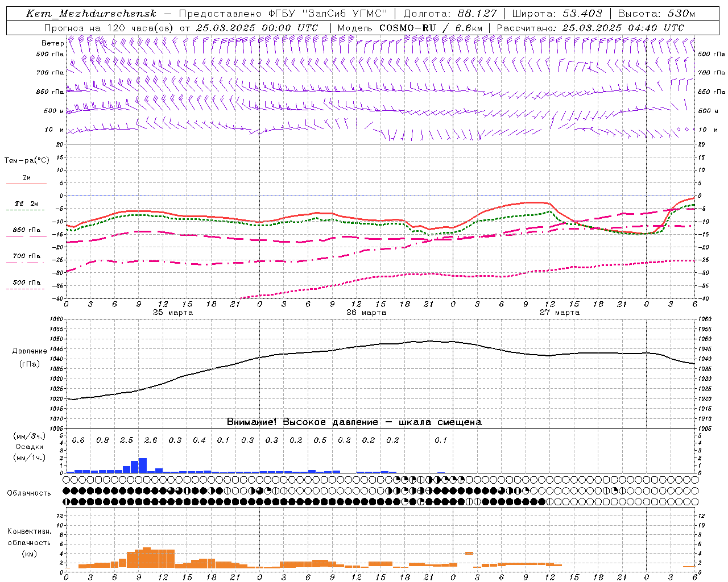This screenshot has width=728, height=582.
Task: Click the Широта: 53.403 header field
Action: coord(557,14)
